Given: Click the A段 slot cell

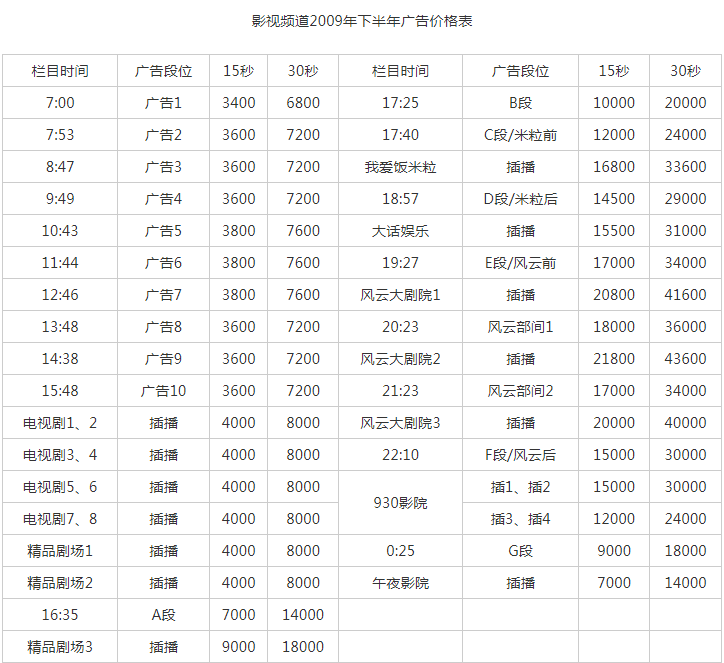Looking at the screenshot, I should point(163,615).
